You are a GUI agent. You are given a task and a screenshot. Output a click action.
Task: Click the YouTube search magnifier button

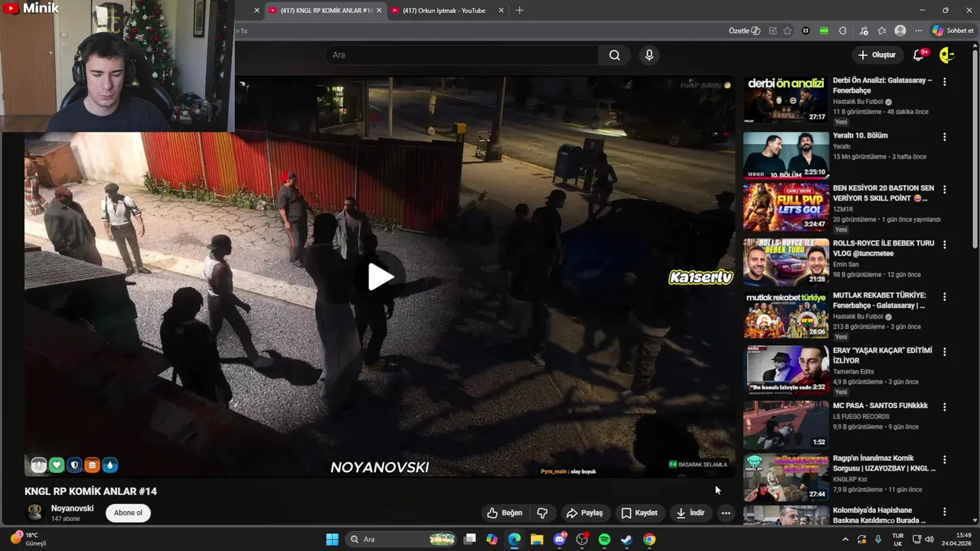tap(614, 55)
